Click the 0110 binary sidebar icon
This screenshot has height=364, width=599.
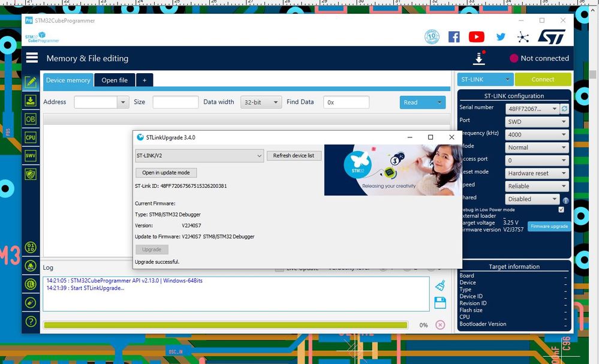coord(31,247)
